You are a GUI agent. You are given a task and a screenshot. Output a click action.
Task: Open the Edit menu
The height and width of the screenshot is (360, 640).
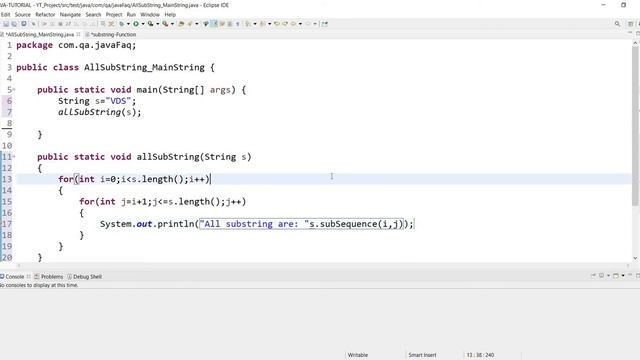click(x=5, y=14)
